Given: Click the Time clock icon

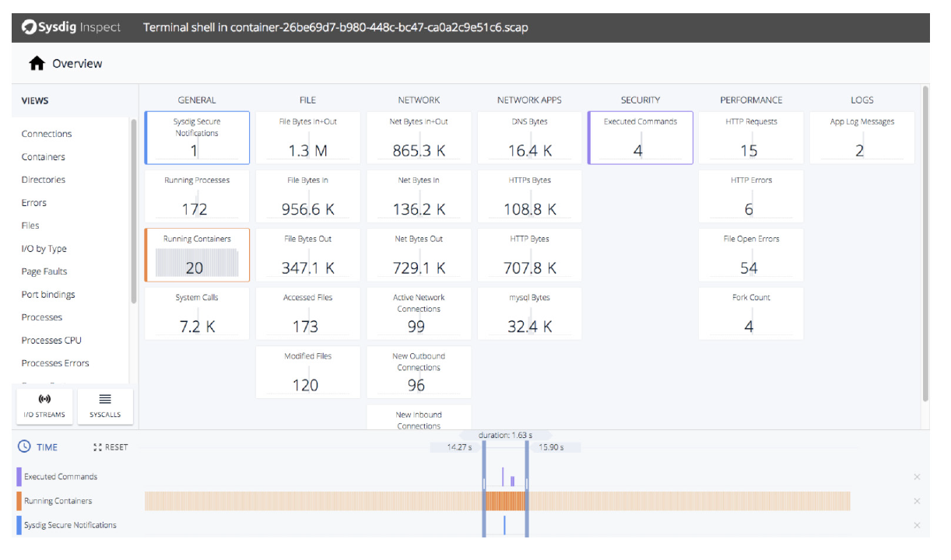Looking at the screenshot, I should [x=24, y=447].
